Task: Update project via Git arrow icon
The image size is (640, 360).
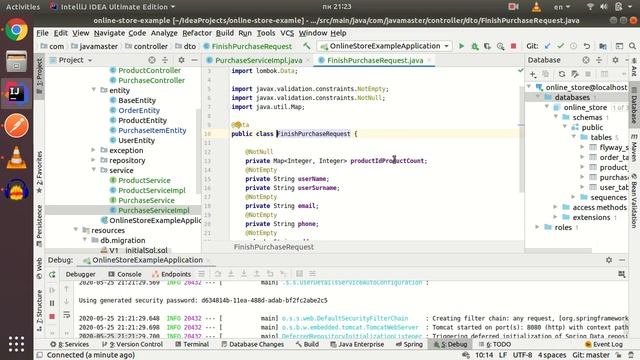Action: pos(547,46)
